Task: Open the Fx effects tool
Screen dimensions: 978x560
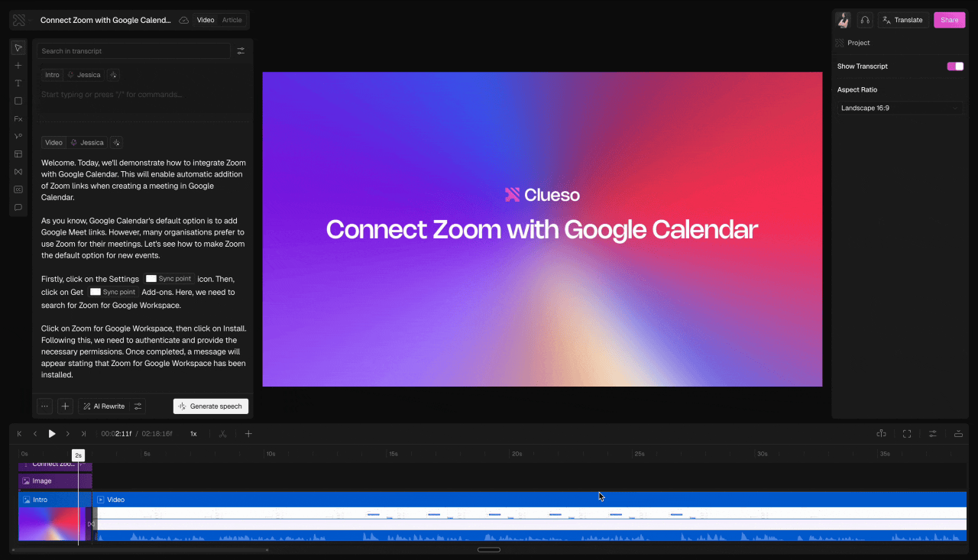Action: click(18, 119)
